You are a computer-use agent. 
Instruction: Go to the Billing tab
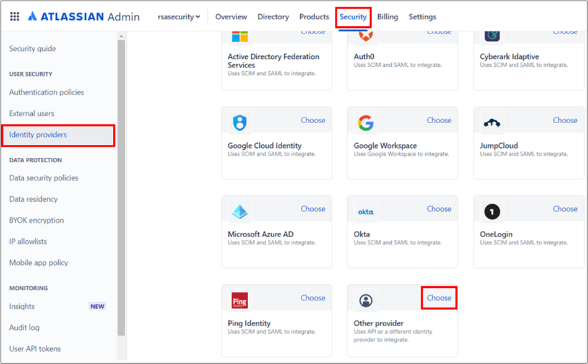pos(387,17)
